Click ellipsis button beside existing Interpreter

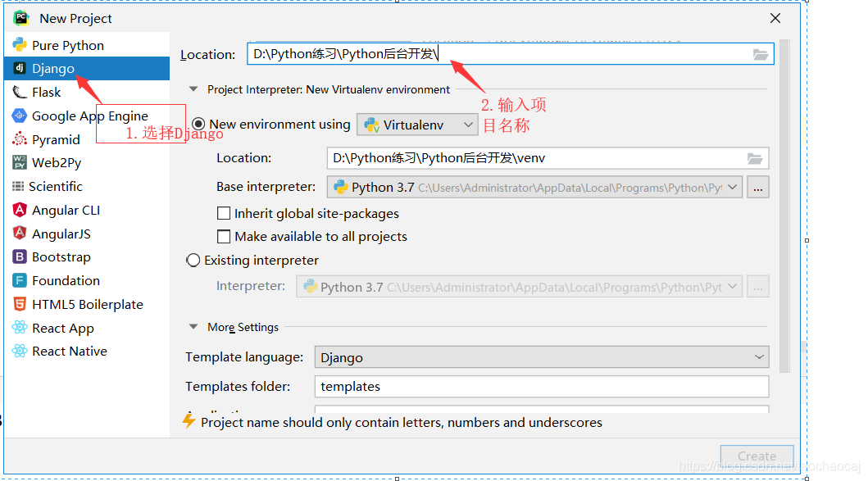point(758,287)
